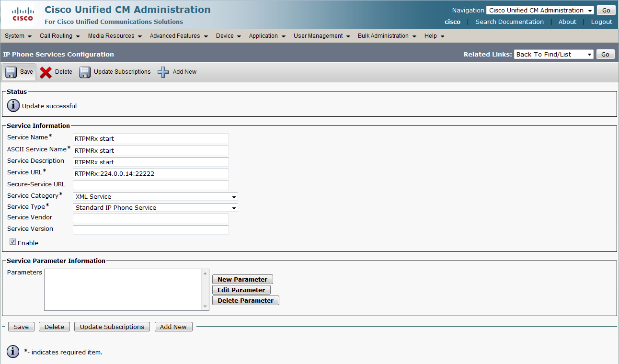Click the Save floppy disk icon in toolbar
Viewport: 619px width, 364px height.
[11, 72]
